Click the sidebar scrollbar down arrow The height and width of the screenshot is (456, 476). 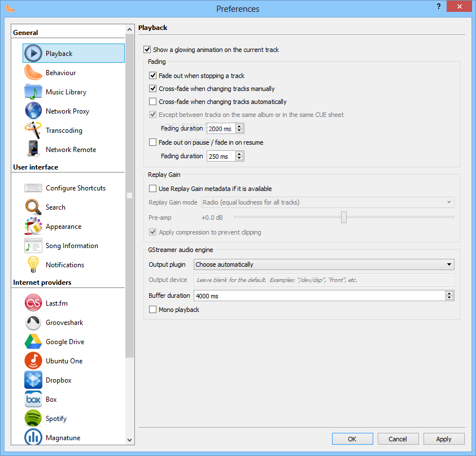[130, 440]
